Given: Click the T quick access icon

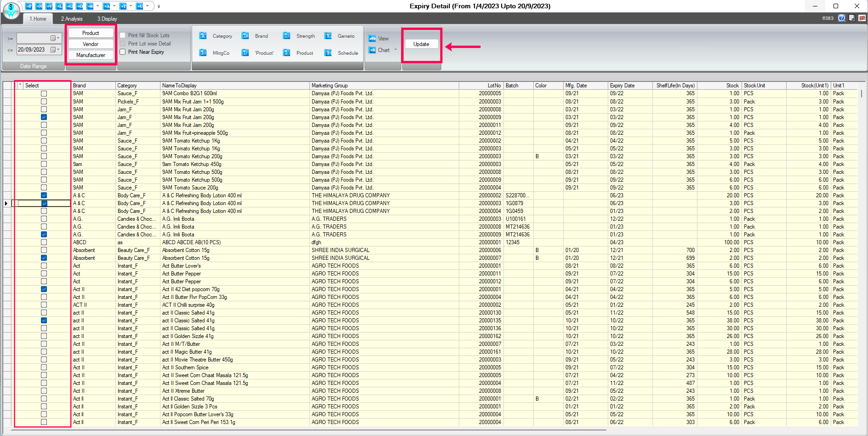Looking at the screenshot, I should click(123, 6).
